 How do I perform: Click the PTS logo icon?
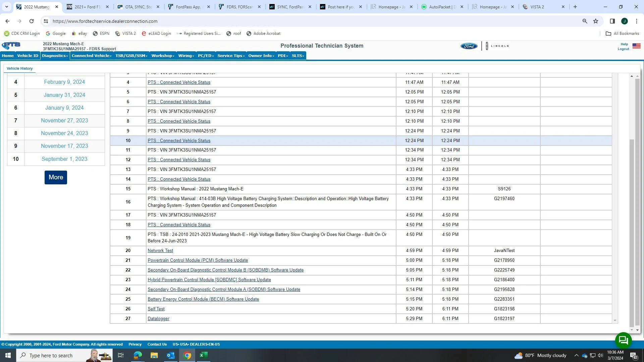pyautogui.click(x=11, y=46)
